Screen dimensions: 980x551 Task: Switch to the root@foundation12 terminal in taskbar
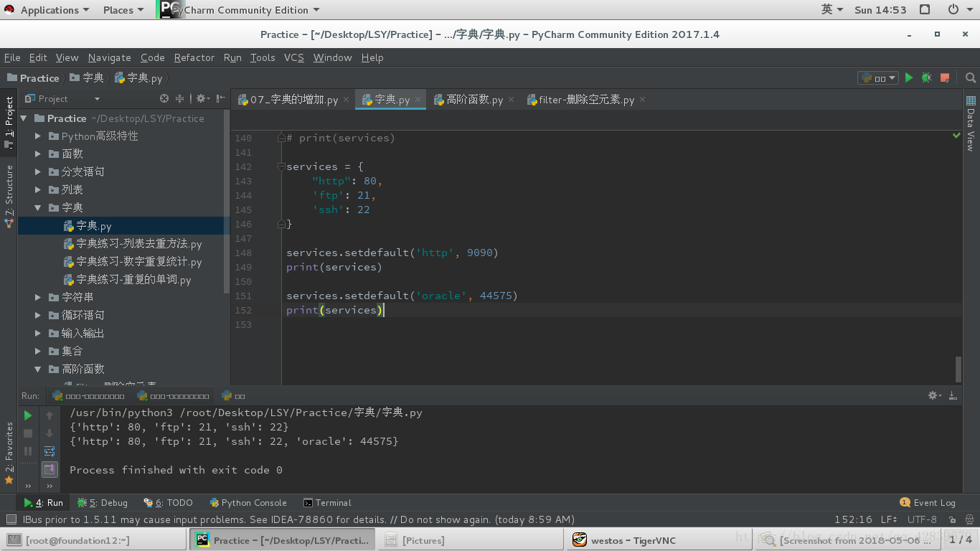[x=94, y=540]
